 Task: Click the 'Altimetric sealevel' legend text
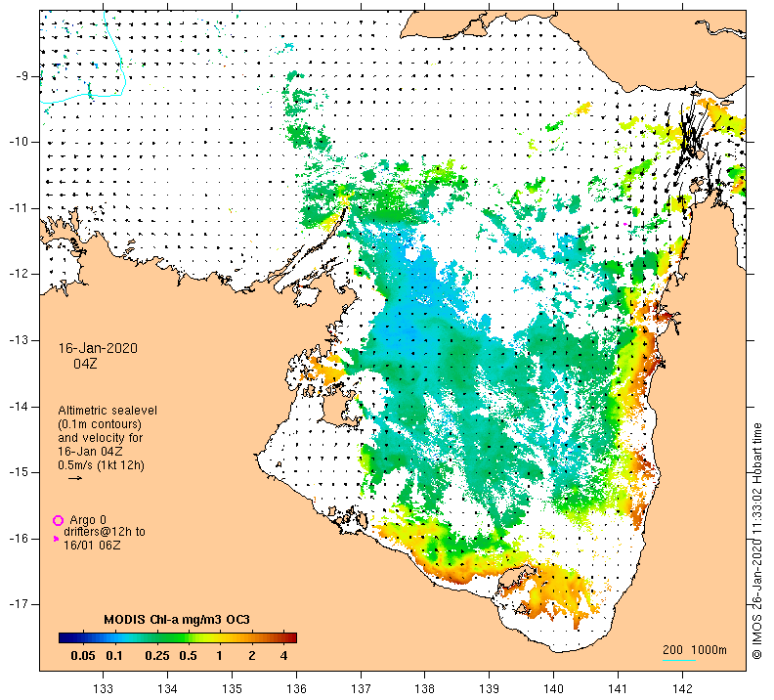[x=107, y=411]
